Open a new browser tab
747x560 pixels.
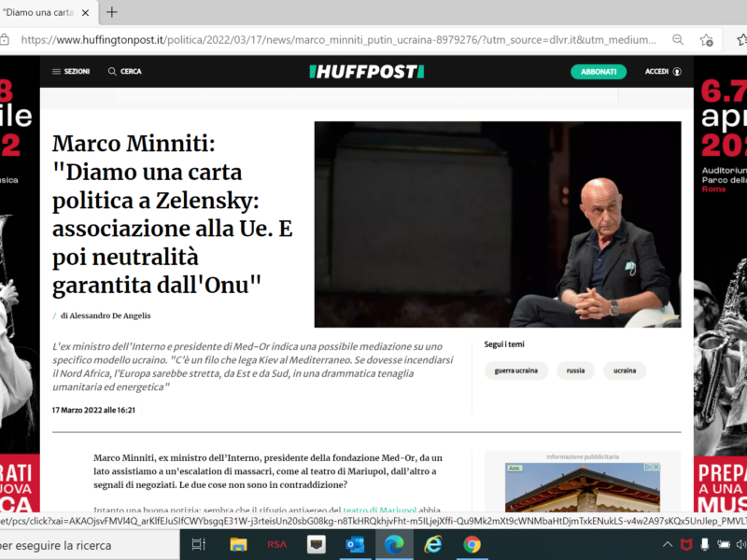pyautogui.click(x=111, y=12)
